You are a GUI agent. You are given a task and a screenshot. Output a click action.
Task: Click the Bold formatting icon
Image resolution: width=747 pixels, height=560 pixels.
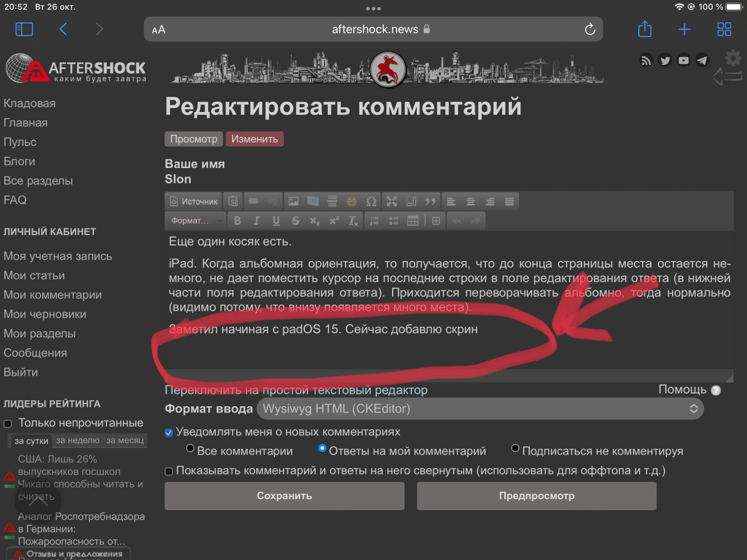pyautogui.click(x=237, y=221)
